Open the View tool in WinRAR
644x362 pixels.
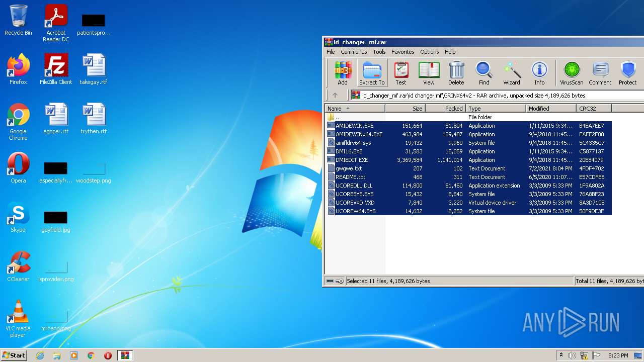[x=429, y=73]
